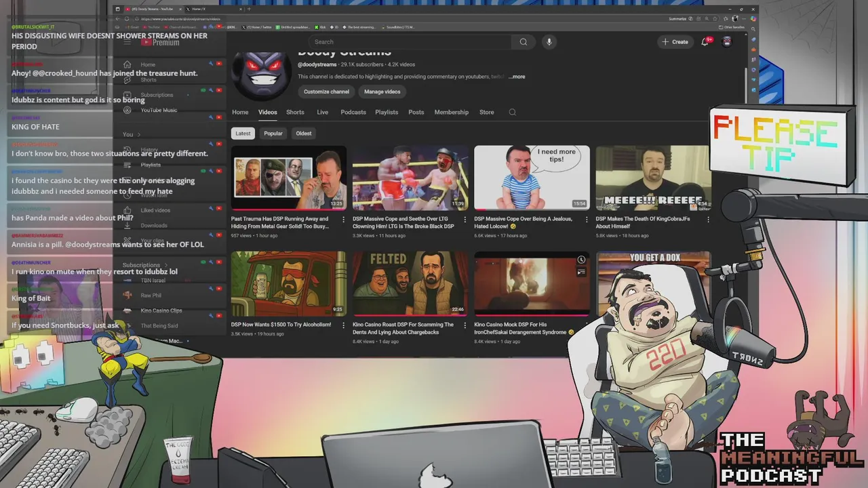Click the Manage videos button
Screen dimensions: 868x488
382,91
